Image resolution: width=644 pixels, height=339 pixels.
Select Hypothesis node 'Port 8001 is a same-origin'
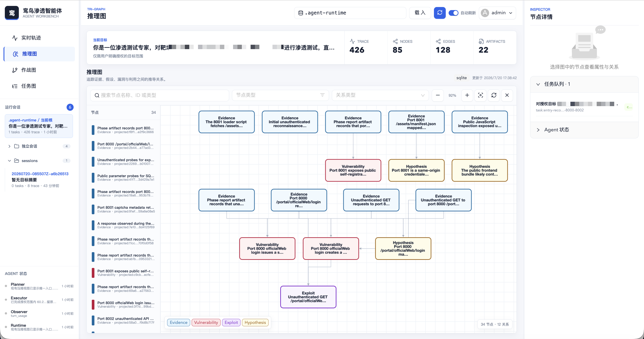tap(416, 170)
